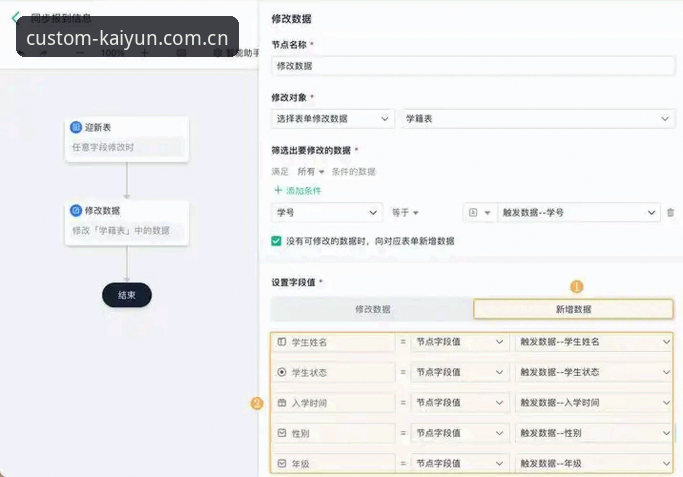The image size is (683, 477).
Task: Click the 修改对象 label
Action: [289, 98]
